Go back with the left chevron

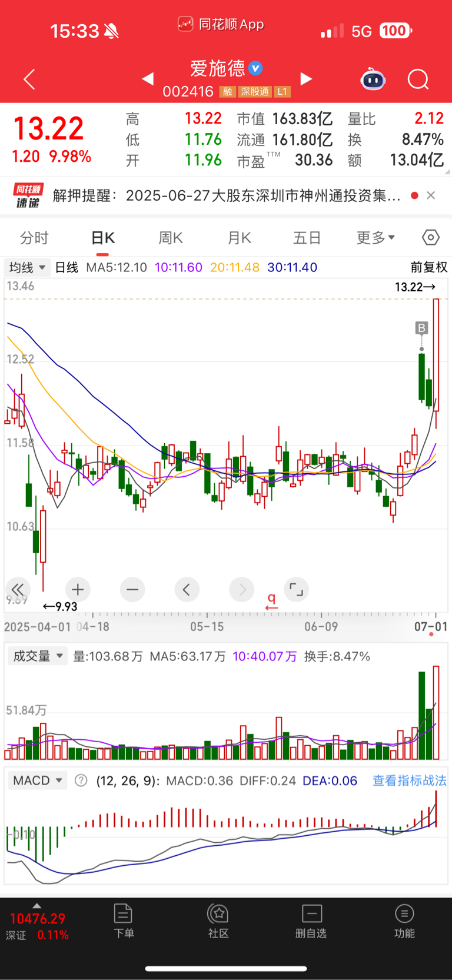click(x=29, y=79)
